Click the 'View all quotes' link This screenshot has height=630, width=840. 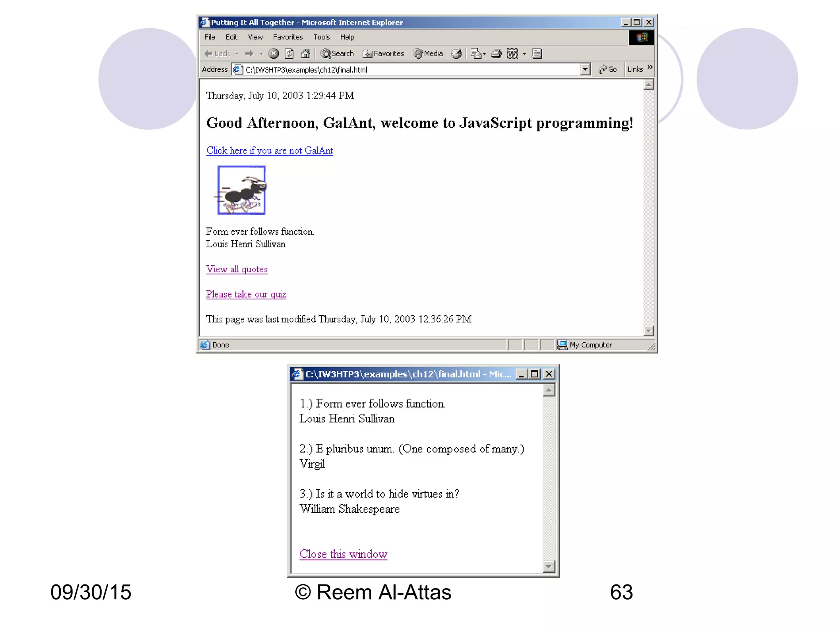coord(237,269)
